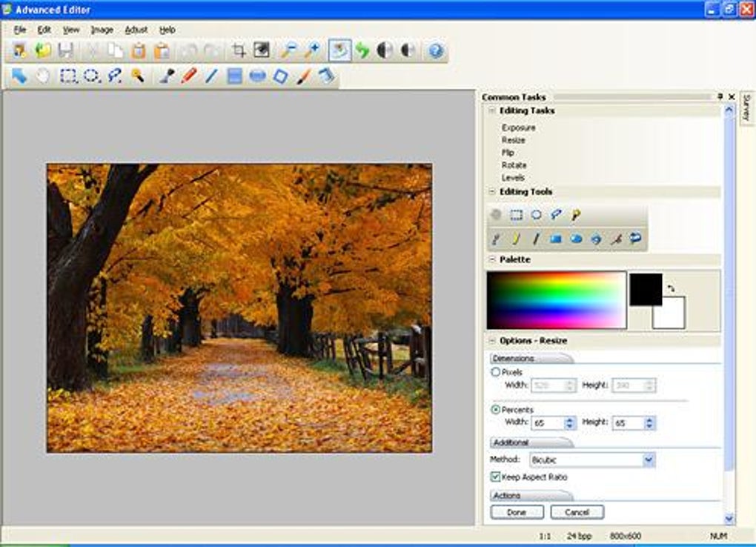Select the polygon shape tool in main toolbar
Screen dimensions: 756x547
click(281, 76)
